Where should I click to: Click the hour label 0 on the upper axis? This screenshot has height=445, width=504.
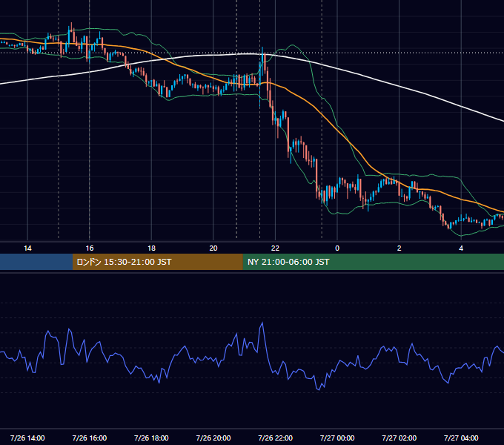(x=337, y=248)
